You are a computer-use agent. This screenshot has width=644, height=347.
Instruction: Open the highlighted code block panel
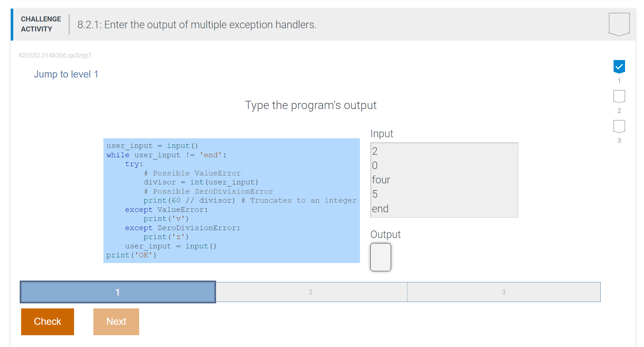231,200
